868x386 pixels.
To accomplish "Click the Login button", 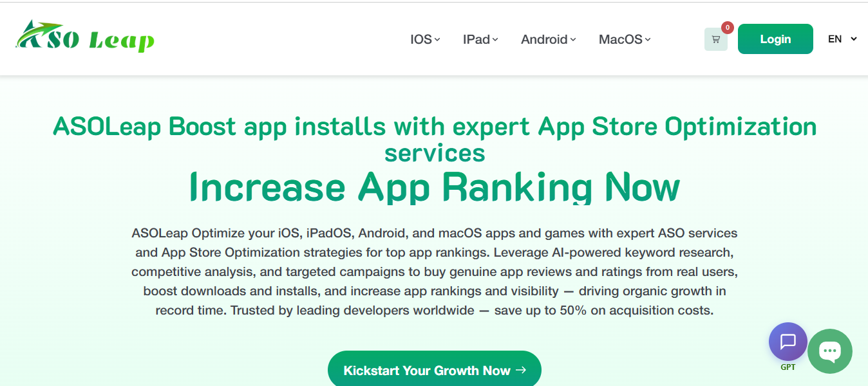I will pos(775,39).
